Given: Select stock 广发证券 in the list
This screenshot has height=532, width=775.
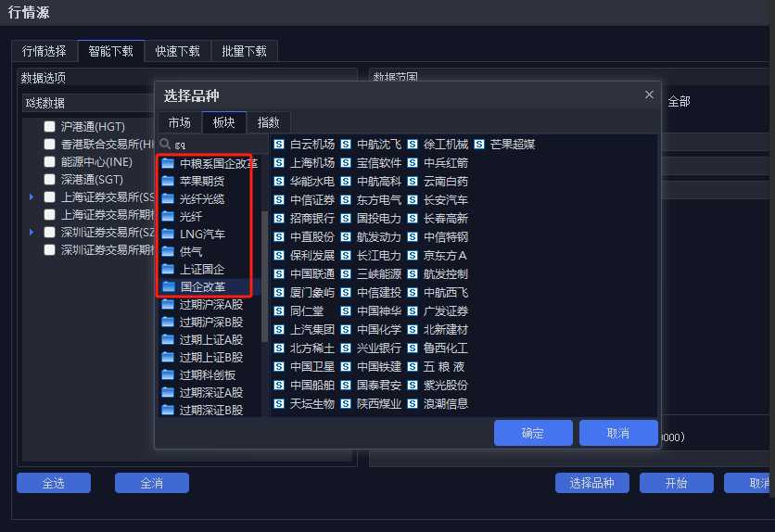Looking at the screenshot, I should point(445,311).
